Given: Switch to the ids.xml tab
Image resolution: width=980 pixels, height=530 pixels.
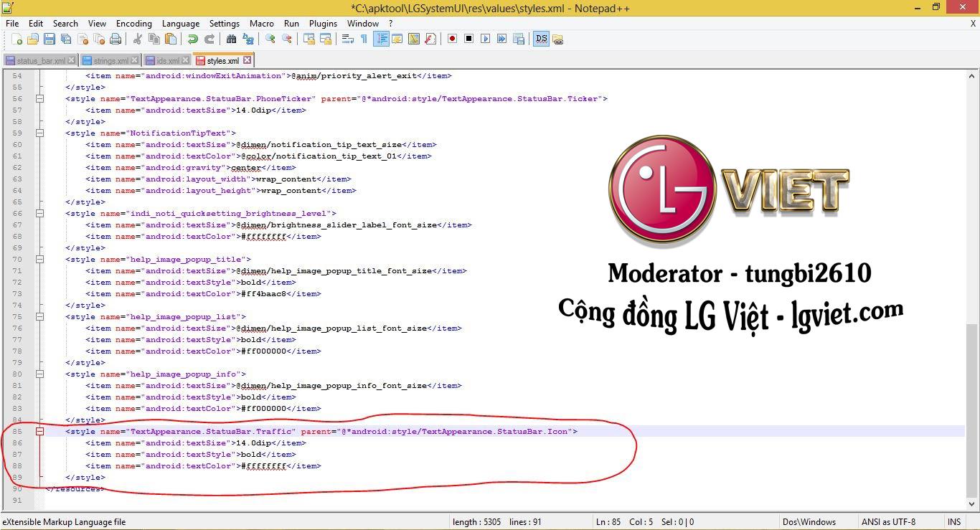Looking at the screenshot, I should [167, 61].
